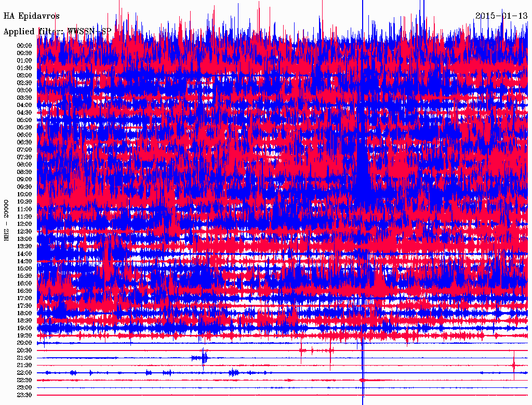Select the 18:30 time row label
532x405 pixels.
24,321
